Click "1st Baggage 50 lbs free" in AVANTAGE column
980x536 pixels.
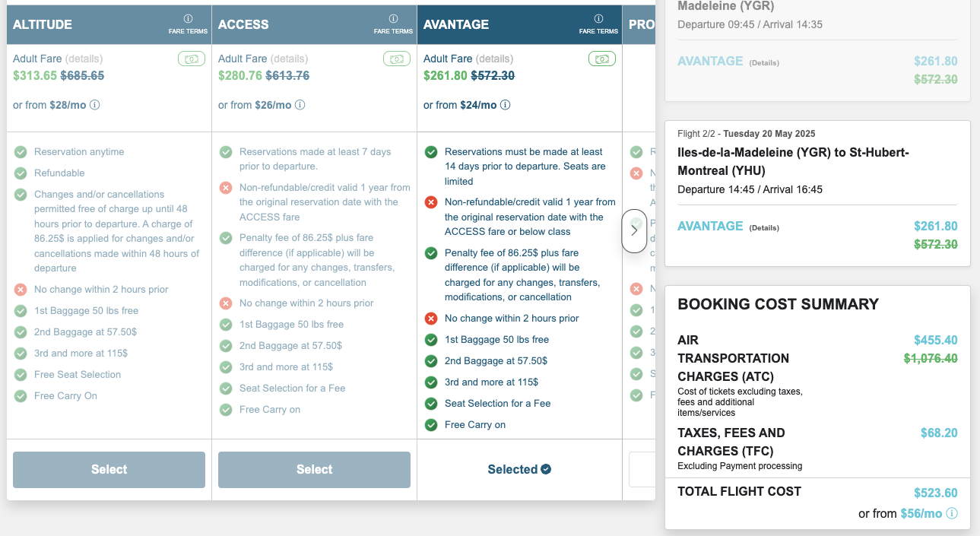coord(496,340)
